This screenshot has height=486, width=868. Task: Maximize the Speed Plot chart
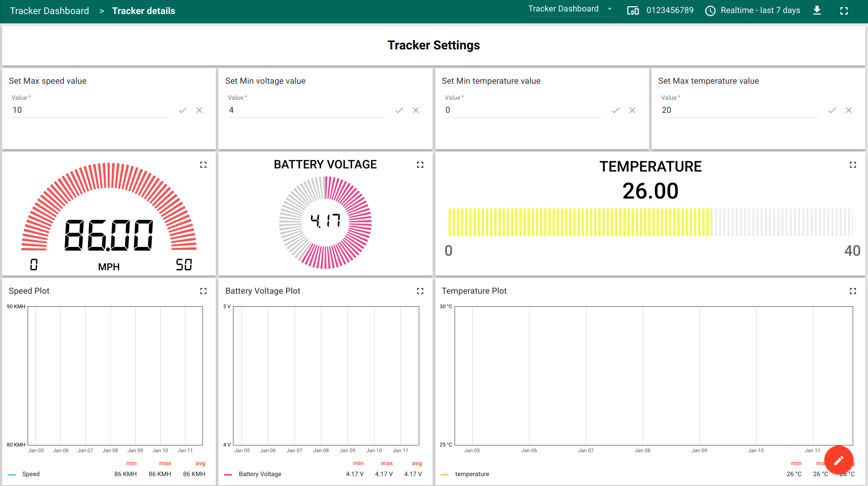(x=203, y=291)
